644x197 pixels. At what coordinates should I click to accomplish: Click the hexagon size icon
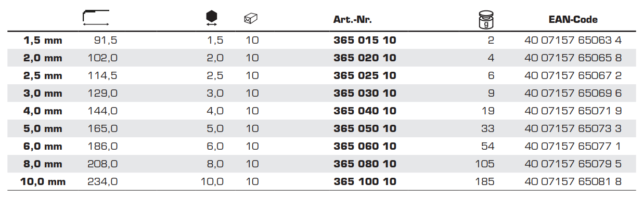(211, 19)
